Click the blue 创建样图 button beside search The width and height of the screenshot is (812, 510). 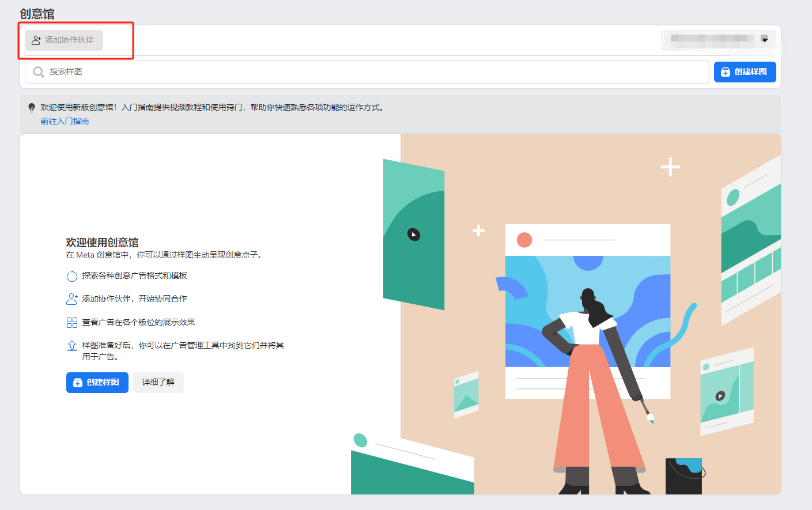click(x=745, y=72)
